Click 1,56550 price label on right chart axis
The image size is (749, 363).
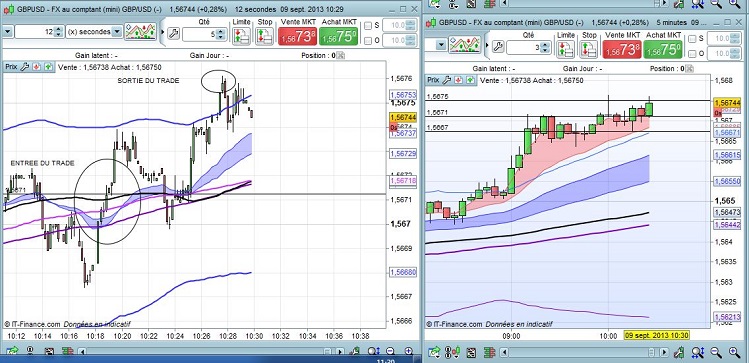pos(728,181)
